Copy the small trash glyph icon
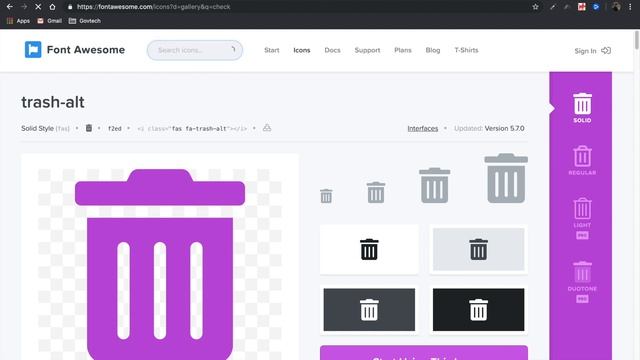 coord(89,128)
